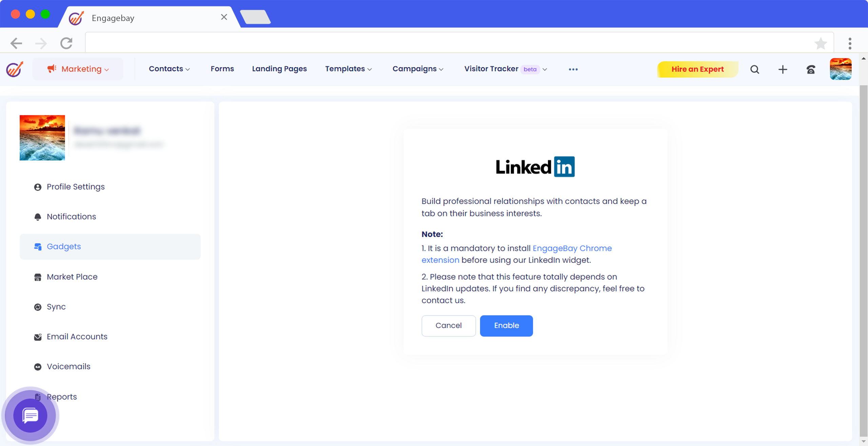Click the Market Place store icon
Screen dimensions: 868x446
click(x=38, y=277)
